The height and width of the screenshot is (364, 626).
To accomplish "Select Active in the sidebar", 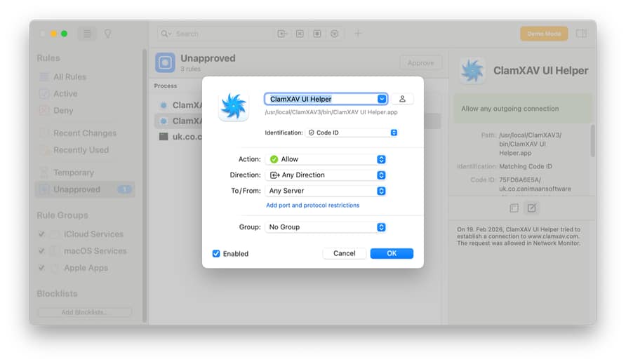I will (x=85, y=94).
